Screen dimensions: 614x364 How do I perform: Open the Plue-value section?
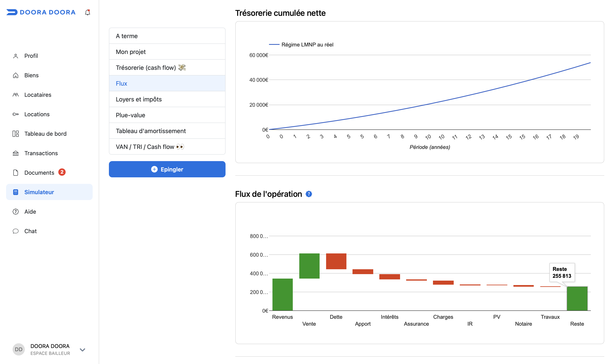[x=167, y=115]
